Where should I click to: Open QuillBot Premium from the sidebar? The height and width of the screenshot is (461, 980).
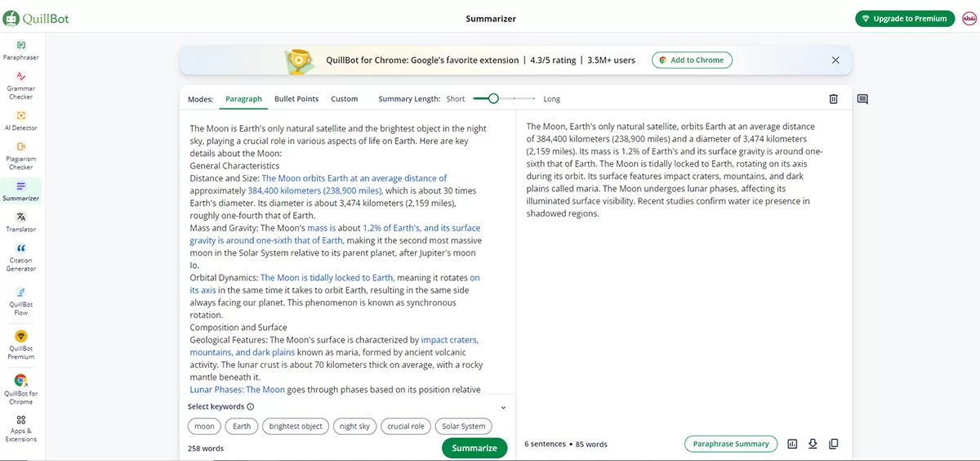(x=21, y=345)
